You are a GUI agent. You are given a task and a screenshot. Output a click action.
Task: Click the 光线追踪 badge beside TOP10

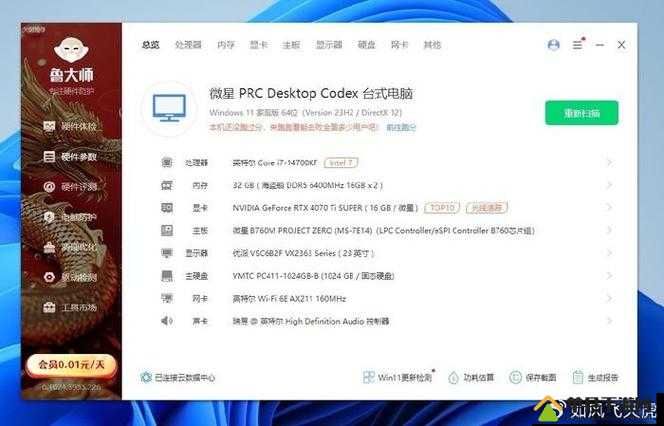487,208
